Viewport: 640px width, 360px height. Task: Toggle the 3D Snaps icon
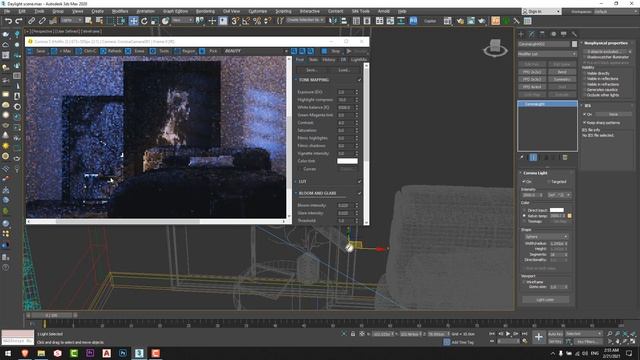(x=235, y=21)
